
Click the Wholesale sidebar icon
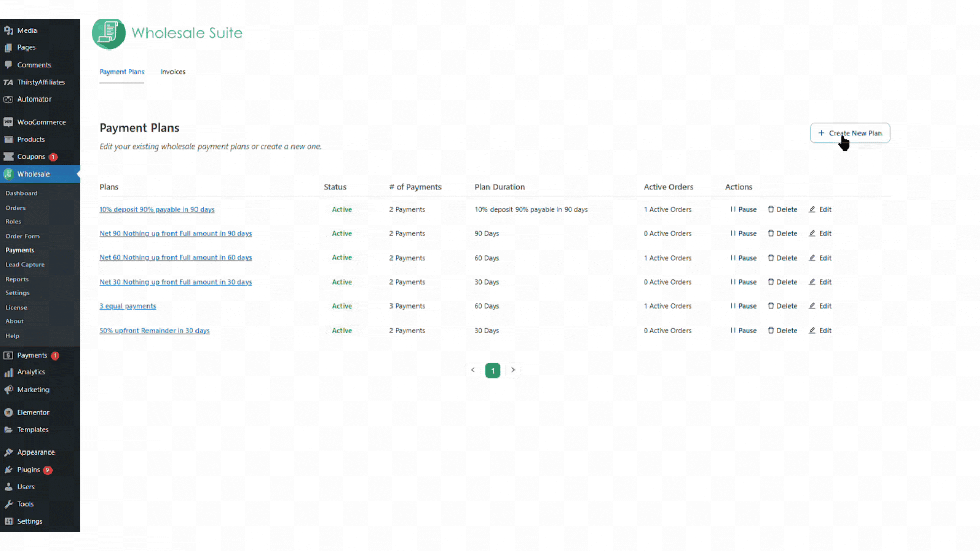point(8,174)
